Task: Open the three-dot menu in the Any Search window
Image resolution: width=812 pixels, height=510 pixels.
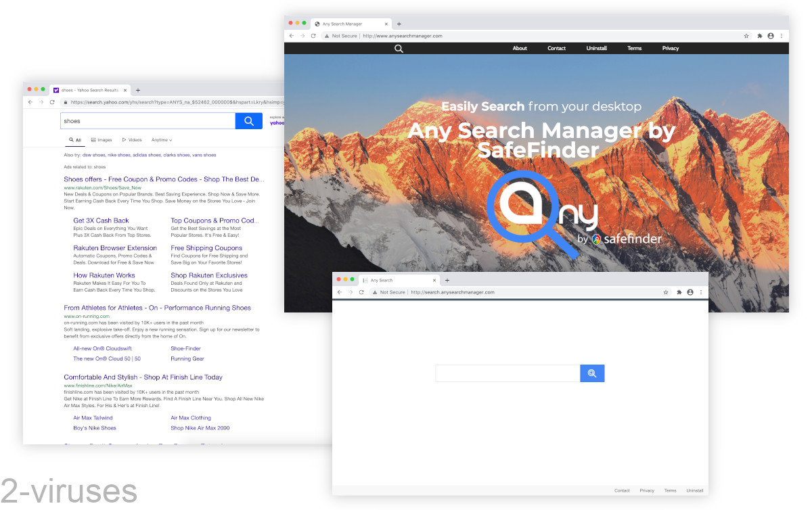Action: point(700,292)
